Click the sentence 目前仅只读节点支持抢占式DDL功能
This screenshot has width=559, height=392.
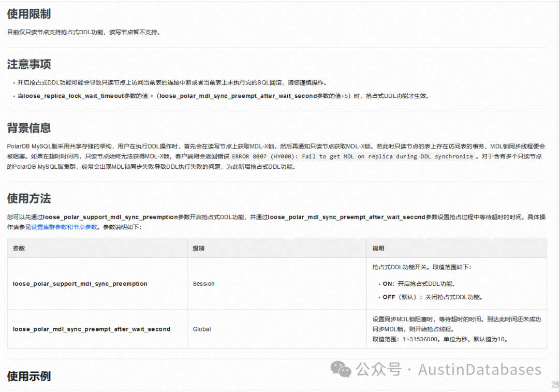click(84, 32)
